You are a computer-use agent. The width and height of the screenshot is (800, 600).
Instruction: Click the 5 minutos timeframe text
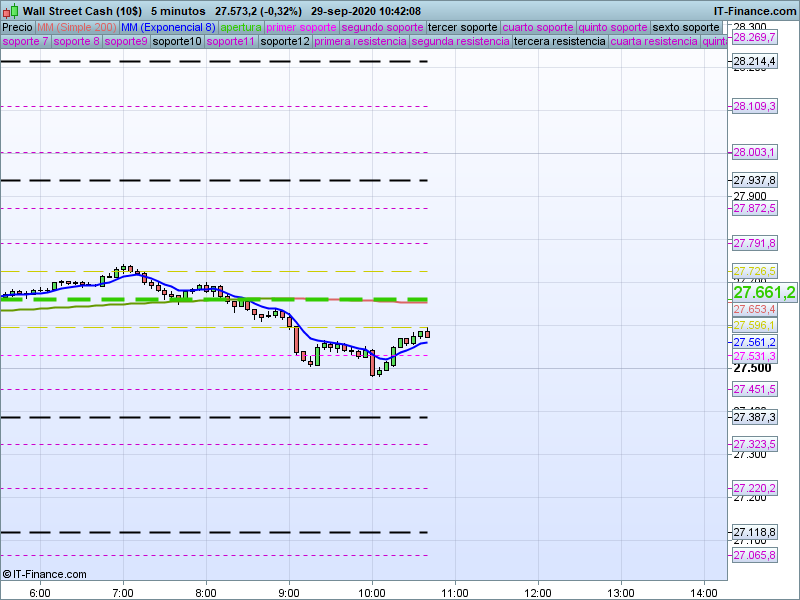click(178, 11)
